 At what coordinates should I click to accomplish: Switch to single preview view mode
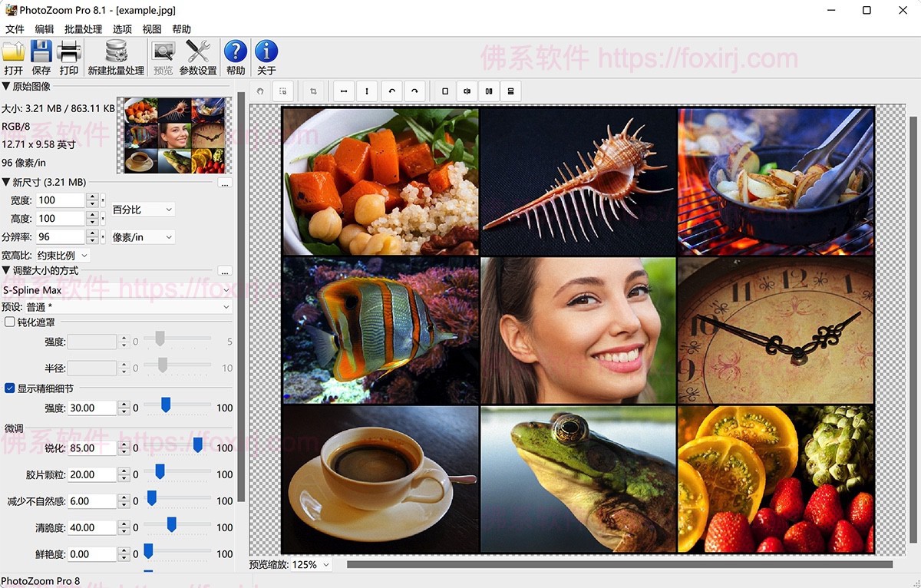tap(444, 91)
